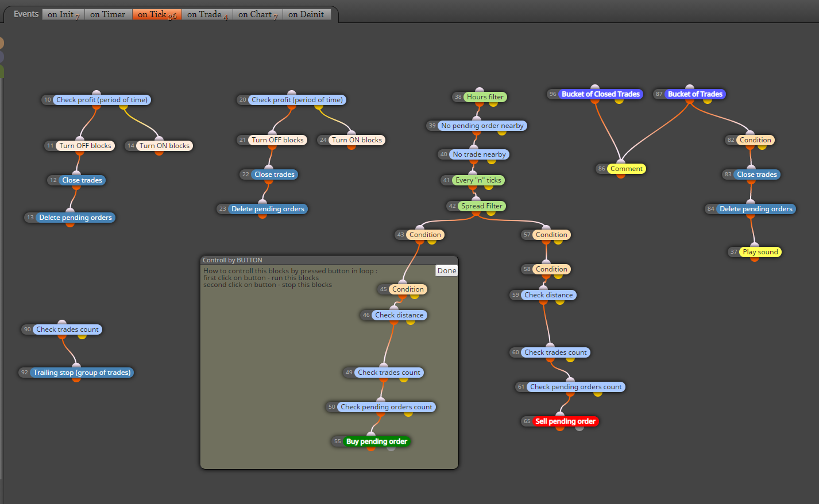Select Turn OFF blocks node 11
Screen dimensions: 819x504
85,146
